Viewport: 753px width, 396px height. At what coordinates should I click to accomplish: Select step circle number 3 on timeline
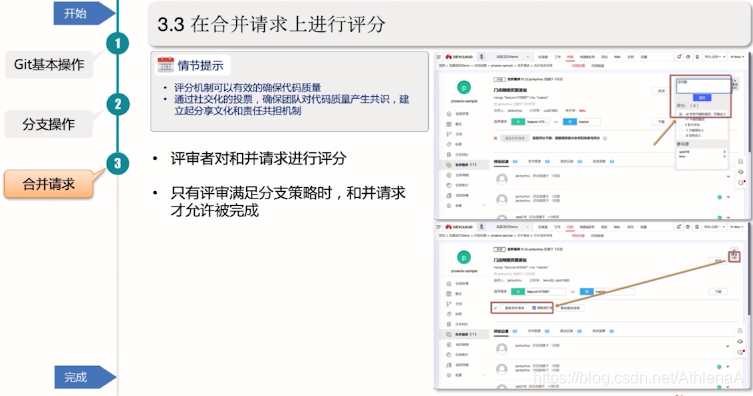(118, 164)
